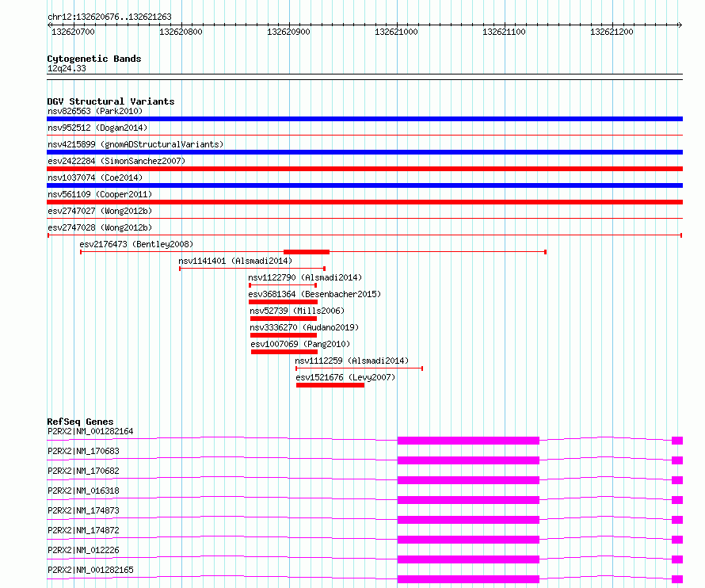Viewport: 705px width, 588px height.
Task: Open transcript P2RX2|NM_016318 label
Action: click(83, 491)
